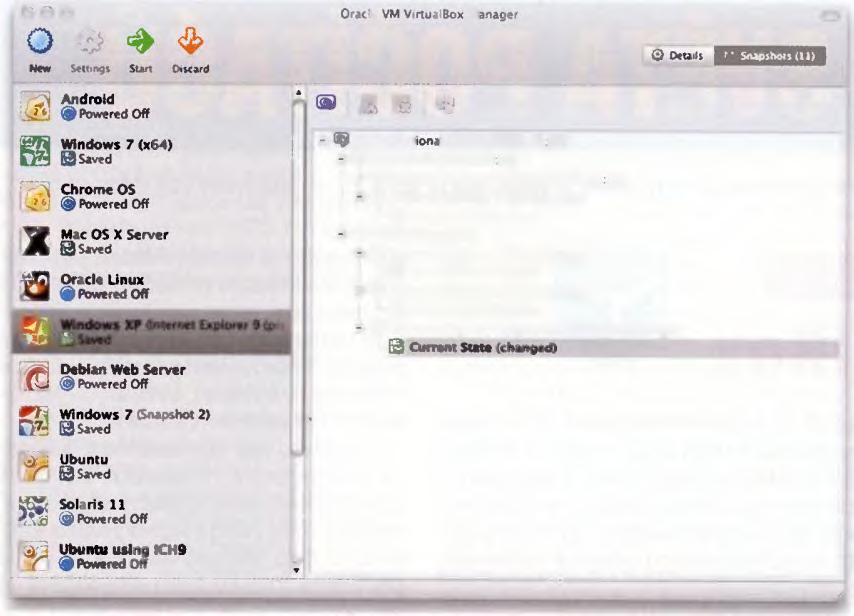Select the 'Ubuntu' Saved entry name

point(84,459)
